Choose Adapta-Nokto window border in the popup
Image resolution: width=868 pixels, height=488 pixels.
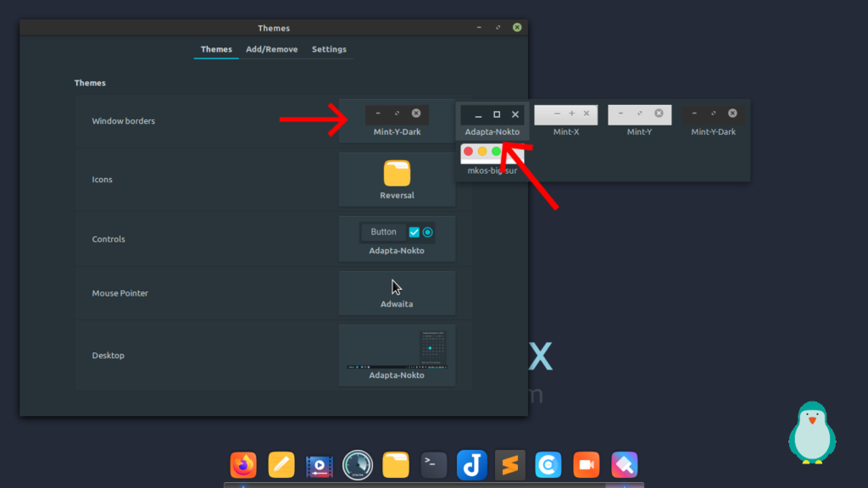[492, 121]
